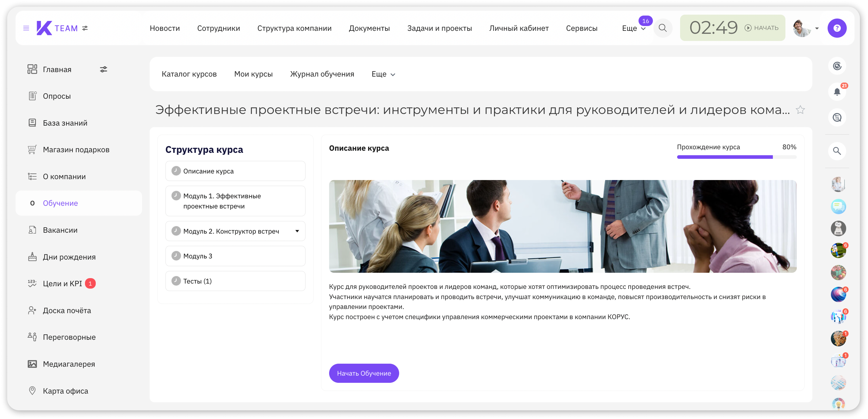
Task: Open the teal chat bubble avatar
Action: click(x=838, y=207)
